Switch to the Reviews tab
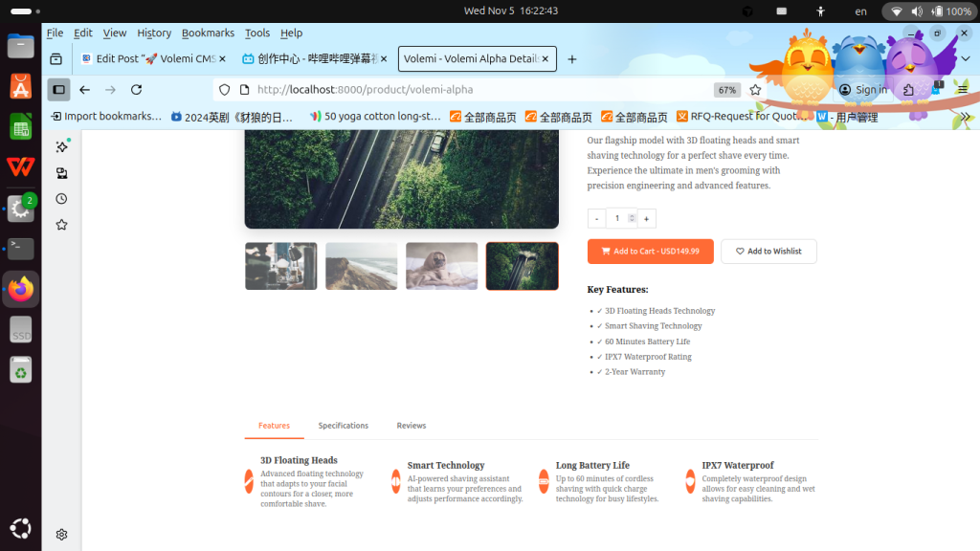This screenshot has height=551, width=980. coord(412,426)
